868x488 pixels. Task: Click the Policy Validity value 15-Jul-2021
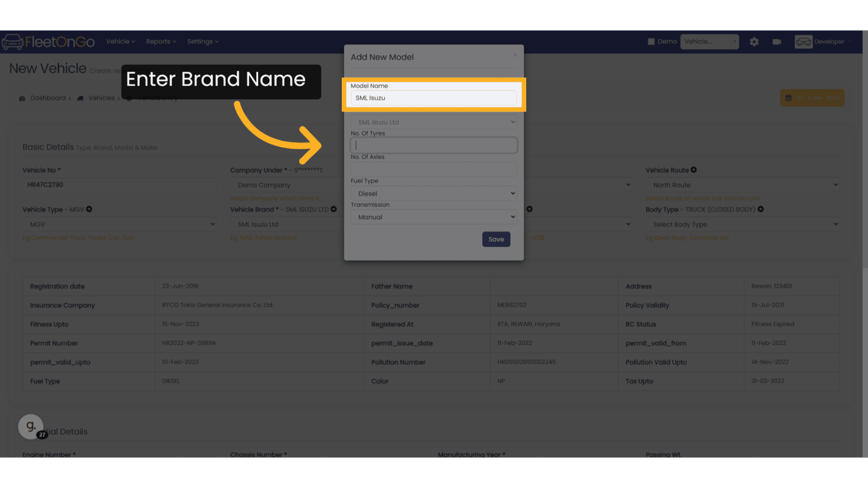point(768,305)
